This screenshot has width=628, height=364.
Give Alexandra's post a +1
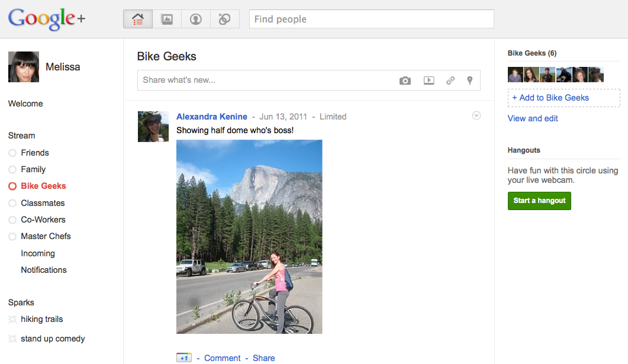pyautogui.click(x=183, y=357)
